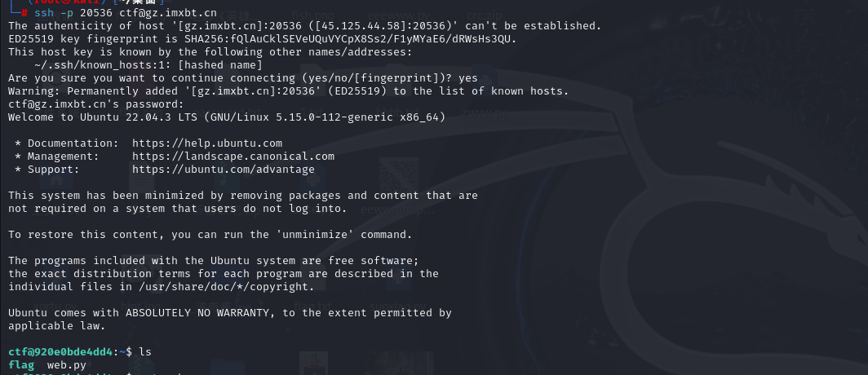Click the [hashed name] text

coord(219,65)
